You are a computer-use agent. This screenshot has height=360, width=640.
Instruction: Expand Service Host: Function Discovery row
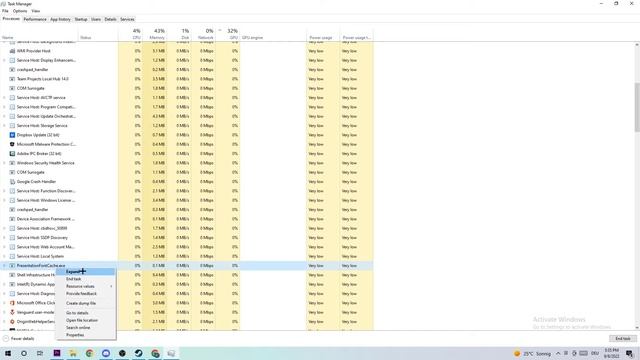point(4,191)
